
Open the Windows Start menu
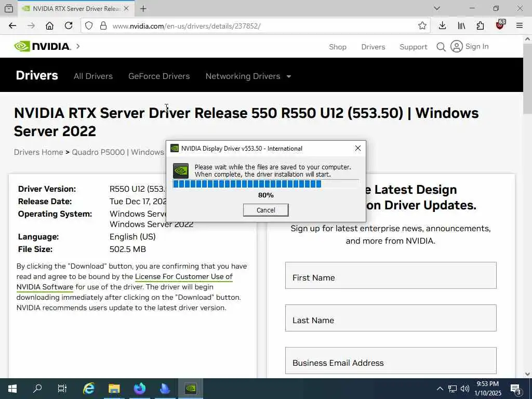[12, 389]
